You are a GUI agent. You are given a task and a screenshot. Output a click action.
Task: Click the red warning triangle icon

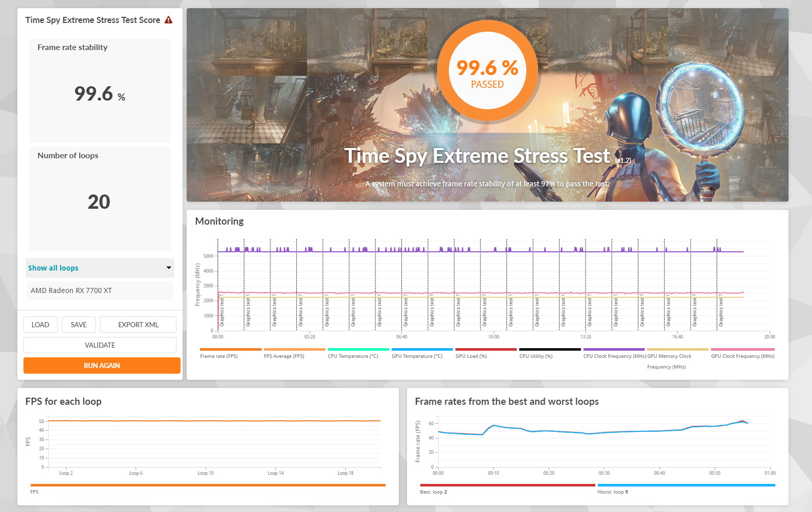click(x=168, y=20)
